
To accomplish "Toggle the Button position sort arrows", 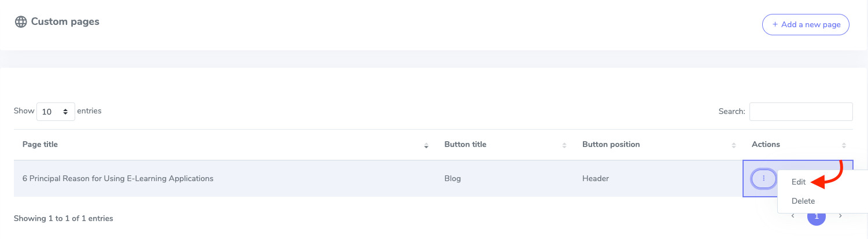I will point(733,145).
